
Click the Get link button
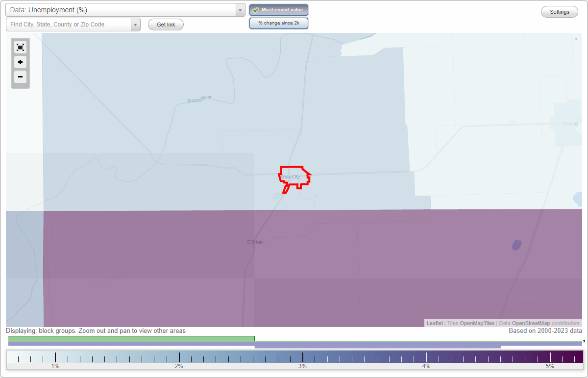coord(166,25)
